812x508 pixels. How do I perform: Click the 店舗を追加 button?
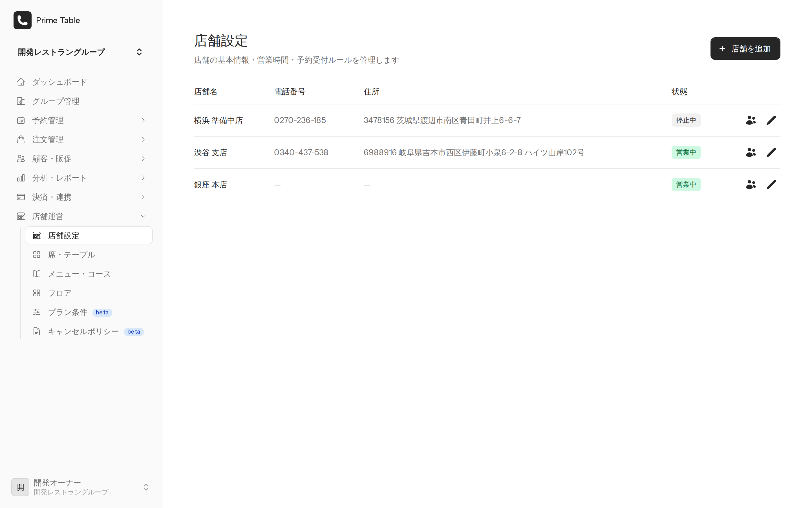click(x=745, y=49)
